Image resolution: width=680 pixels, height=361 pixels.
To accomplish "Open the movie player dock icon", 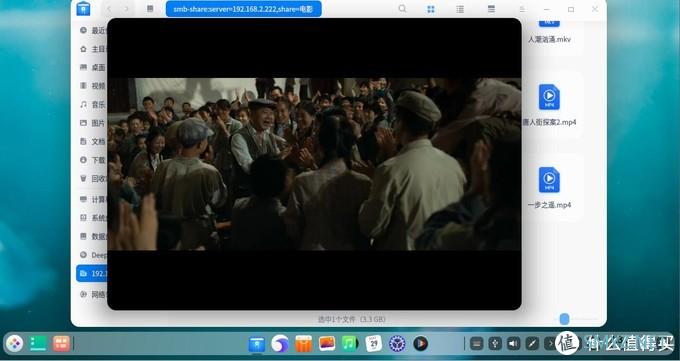I will point(420,344).
